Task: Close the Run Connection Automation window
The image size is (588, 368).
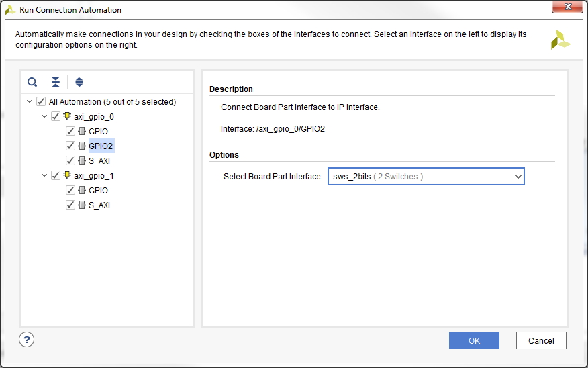Action: pyautogui.click(x=568, y=7)
